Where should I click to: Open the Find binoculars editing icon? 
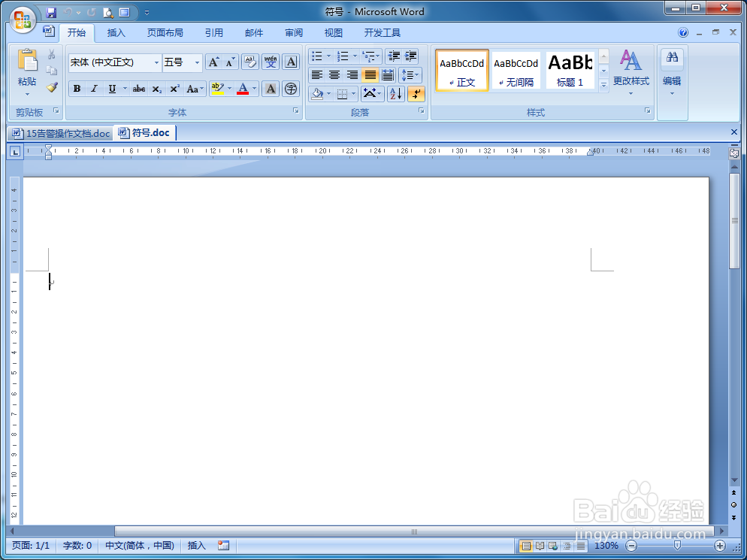point(672,58)
